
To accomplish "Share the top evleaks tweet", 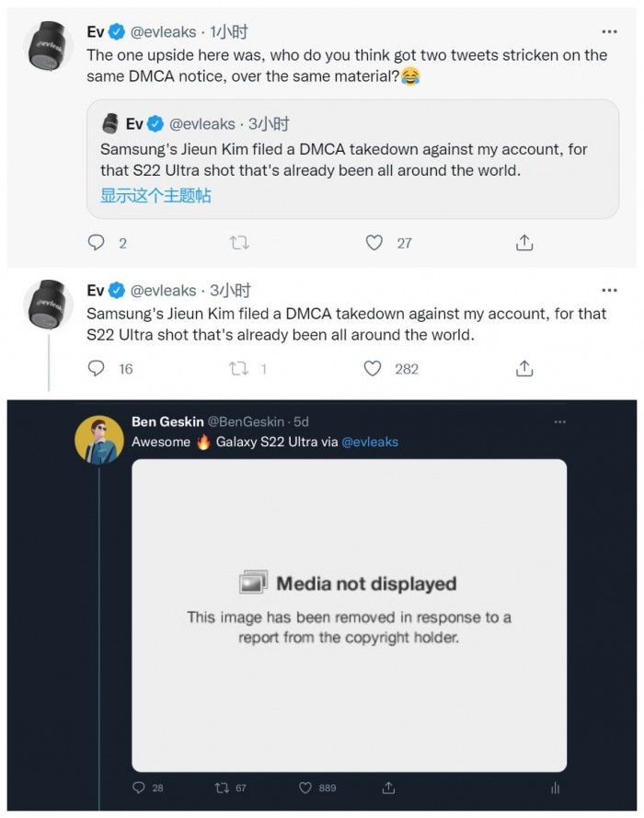I will 524,243.
